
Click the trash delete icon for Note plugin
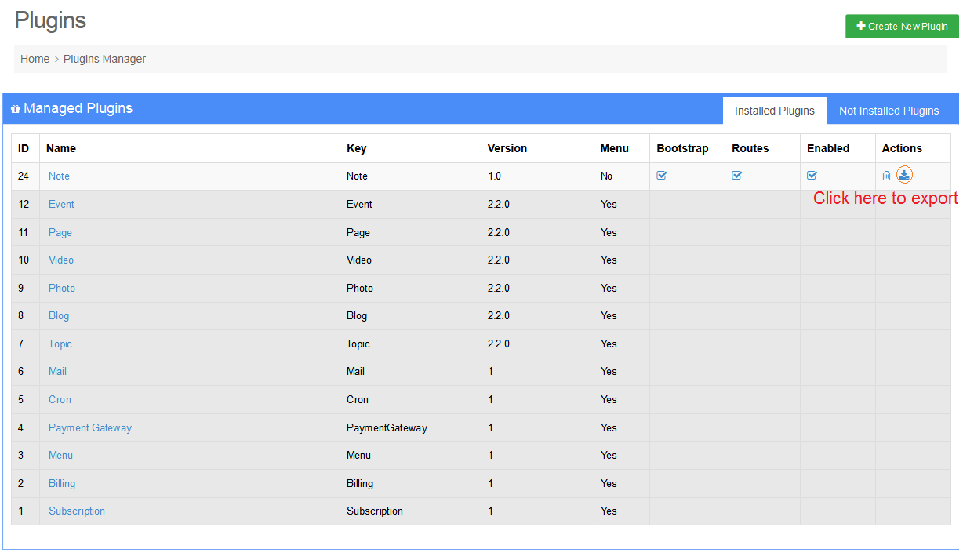(886, 176)
